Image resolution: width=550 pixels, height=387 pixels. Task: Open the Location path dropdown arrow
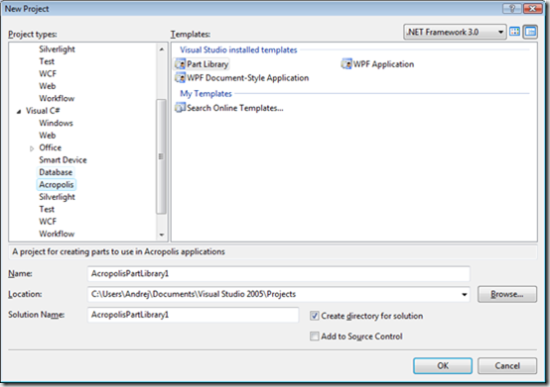464,294
